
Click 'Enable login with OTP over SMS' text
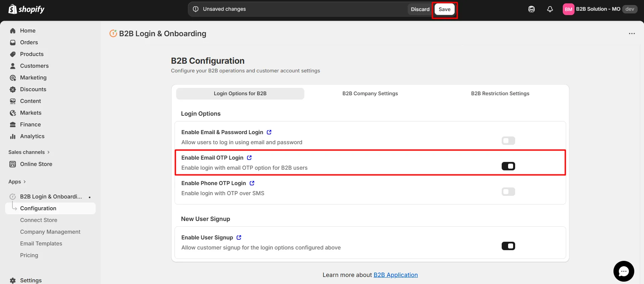click(223, 193)
